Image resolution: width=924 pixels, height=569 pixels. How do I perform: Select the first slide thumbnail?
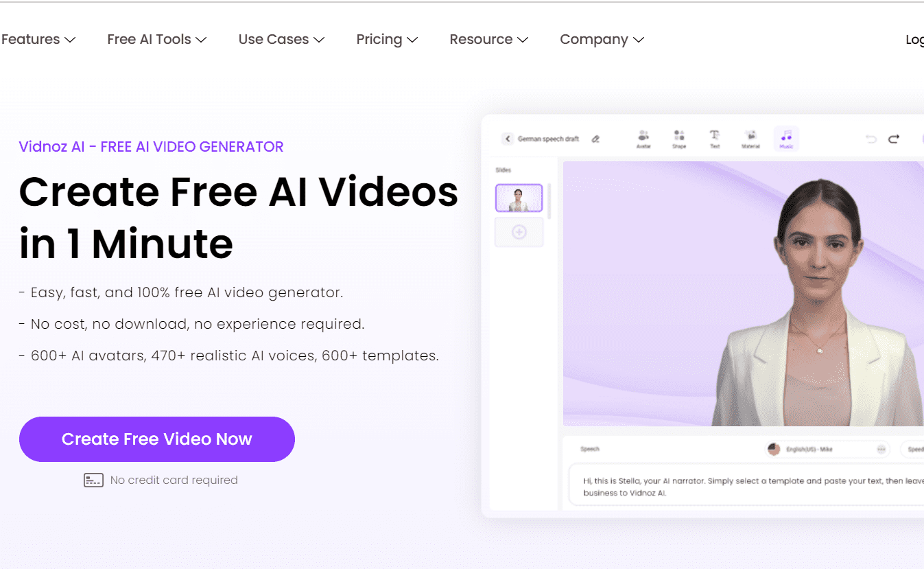coord(519,198)
